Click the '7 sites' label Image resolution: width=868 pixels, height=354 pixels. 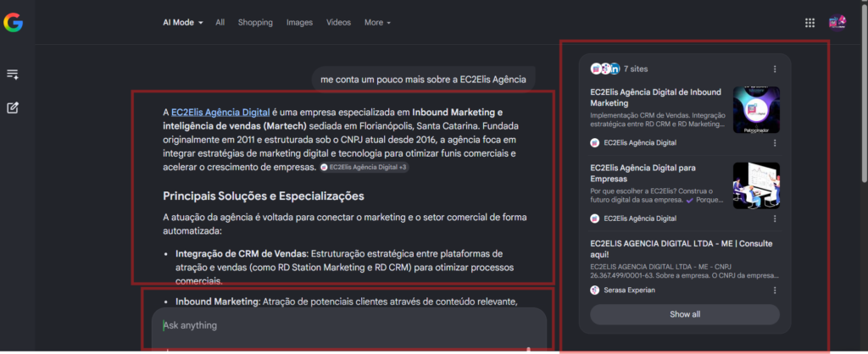[x=636, y=69]
